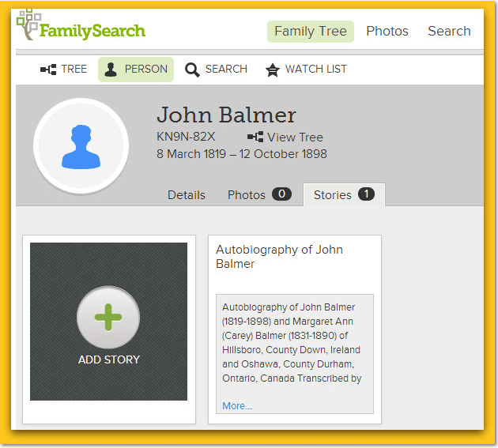Click the autobiography story excerpt text

tap(292, 343)
